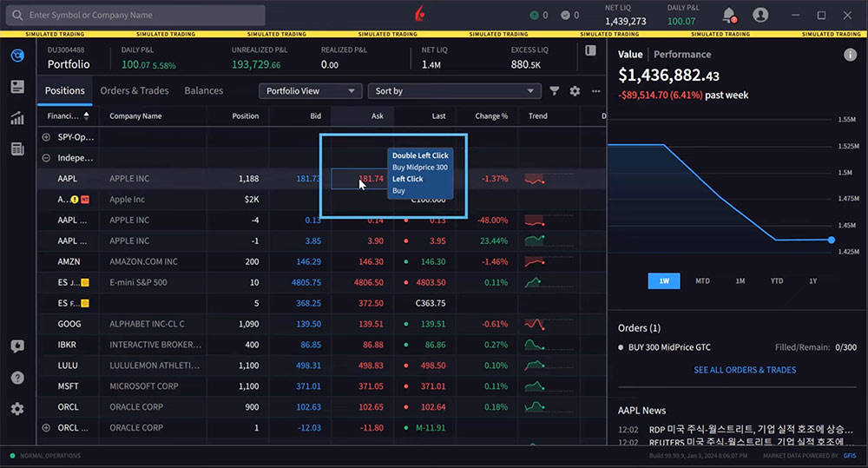Click Buy in the Left Click tooltip
This screenshot has width=868, height=468.
coord(398,190)
